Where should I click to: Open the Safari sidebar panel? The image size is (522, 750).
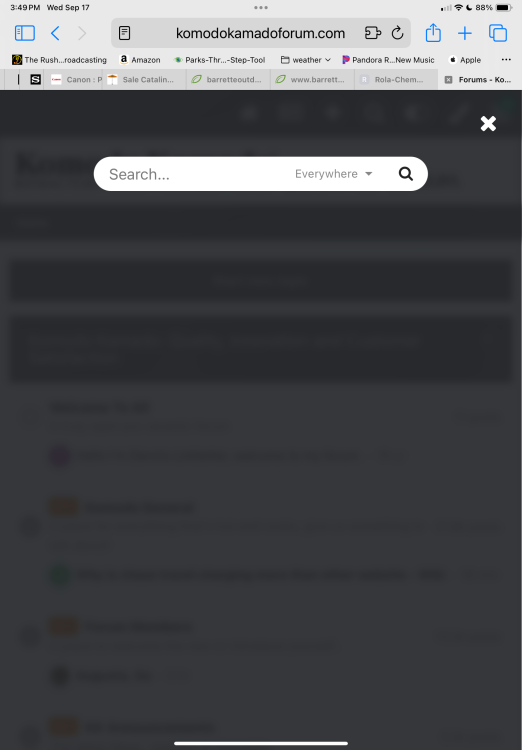[x=25, y=33]
